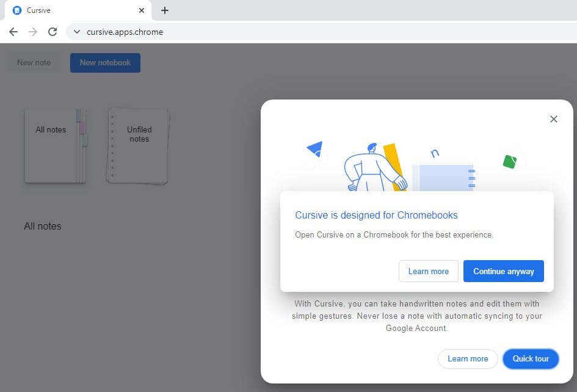Screen dimensions: 577x392
Task: Click the 'All notes' section heading
Action: (x=43, y=226)
